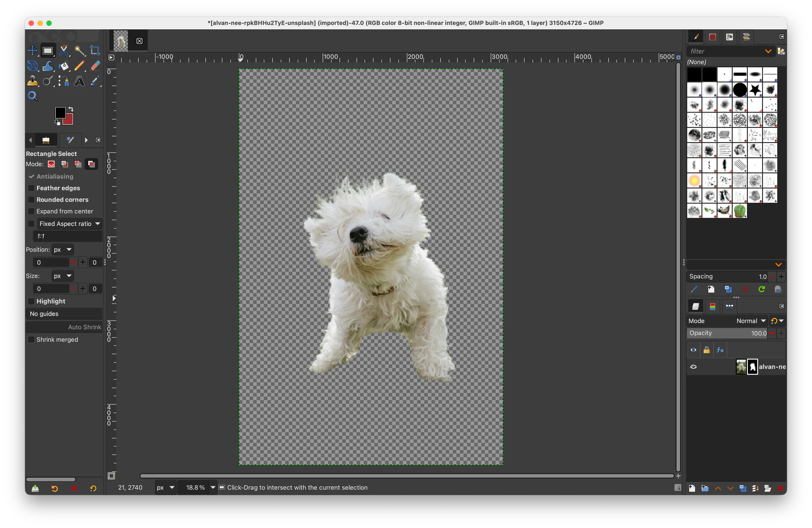Select the Crop tool
Screen dimensions: 812x528
(95, 51)
